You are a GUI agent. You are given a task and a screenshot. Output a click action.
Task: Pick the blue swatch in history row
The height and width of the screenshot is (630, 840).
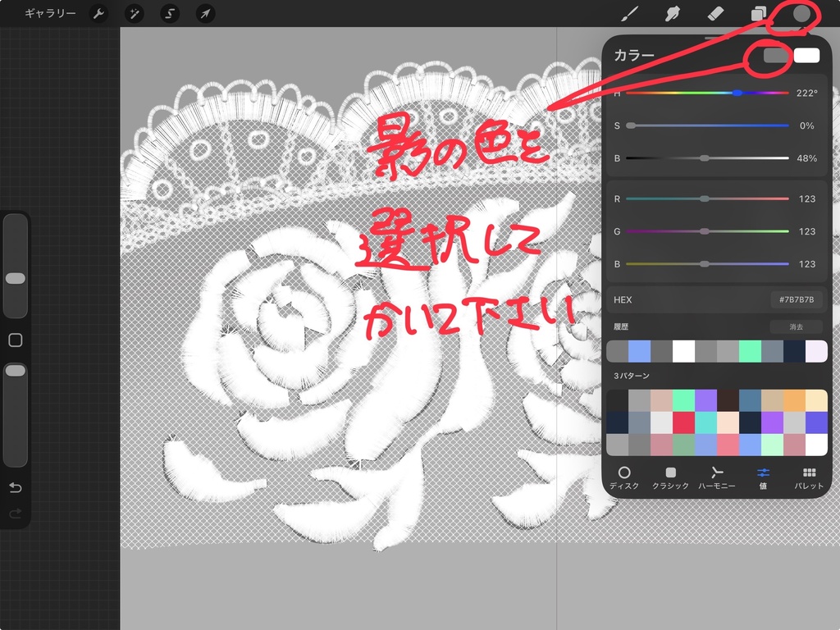tap(639, 351)
